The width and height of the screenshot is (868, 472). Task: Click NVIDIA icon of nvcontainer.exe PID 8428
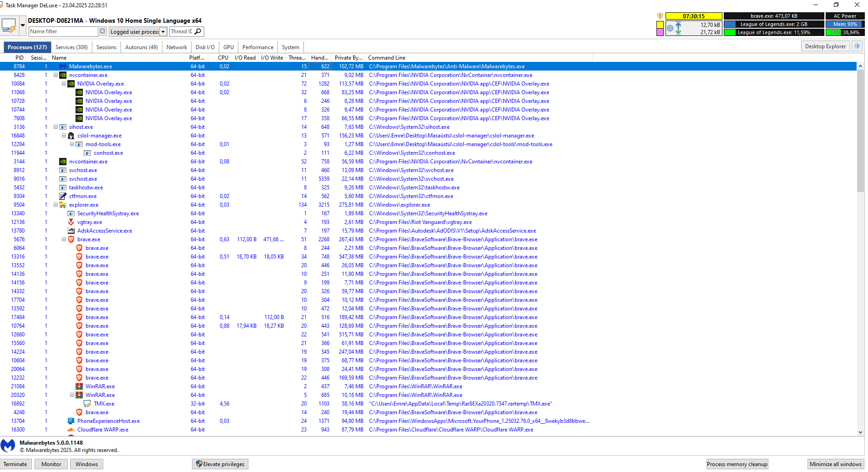tap(63, 75)
